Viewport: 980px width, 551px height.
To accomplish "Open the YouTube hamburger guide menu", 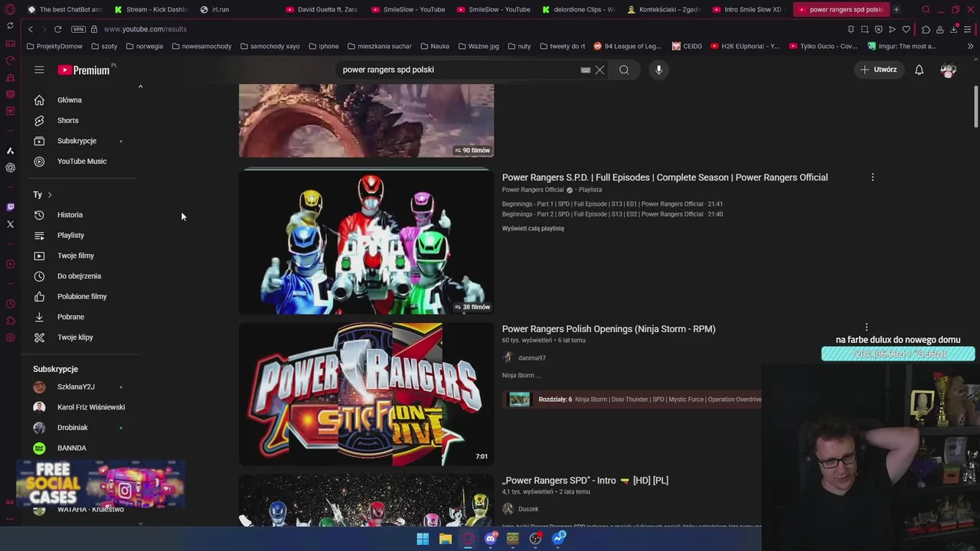I will click(x=39, y=70).
